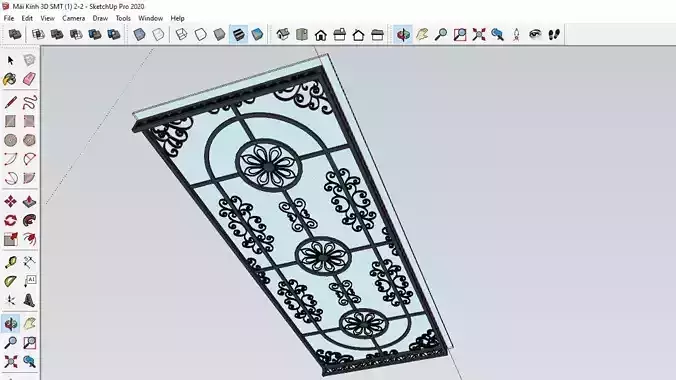Select the Rotated Rectangle tool

pos(29,121)
